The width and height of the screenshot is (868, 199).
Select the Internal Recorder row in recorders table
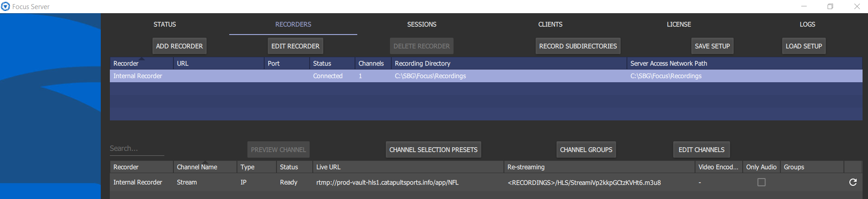click(486, 76)
